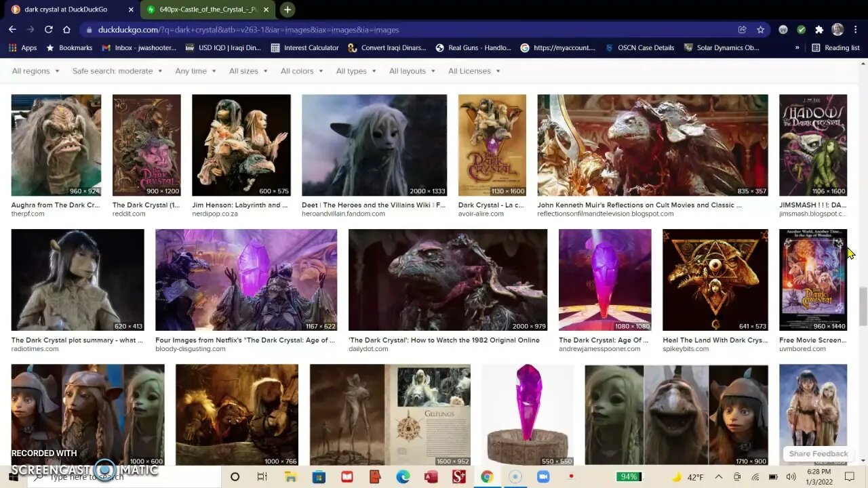Click the Chrome profile avatar

click(837, 30)
